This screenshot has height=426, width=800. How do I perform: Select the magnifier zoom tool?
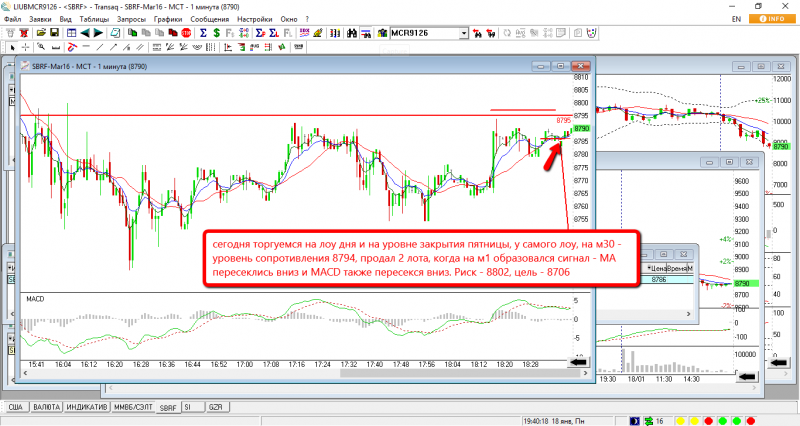tap(41, 47)
